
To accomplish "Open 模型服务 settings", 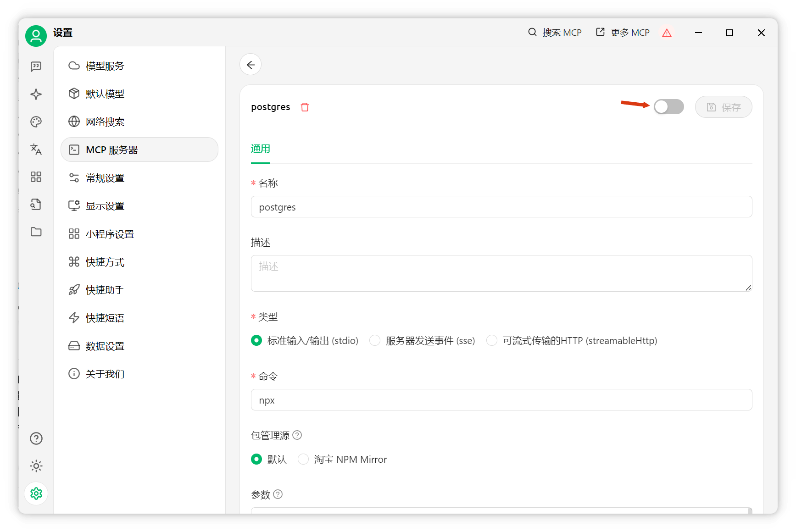I will (x=139, y=66).
